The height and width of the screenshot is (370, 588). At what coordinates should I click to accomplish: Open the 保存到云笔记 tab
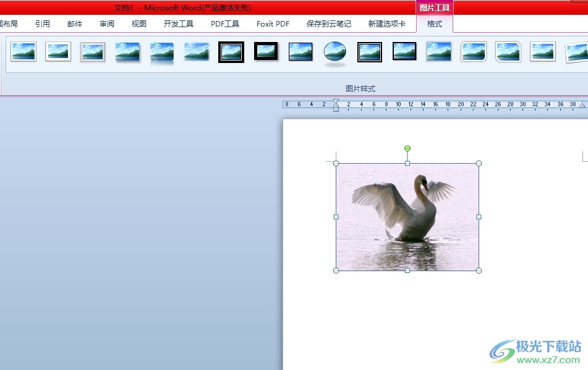(x=329, y=24)
